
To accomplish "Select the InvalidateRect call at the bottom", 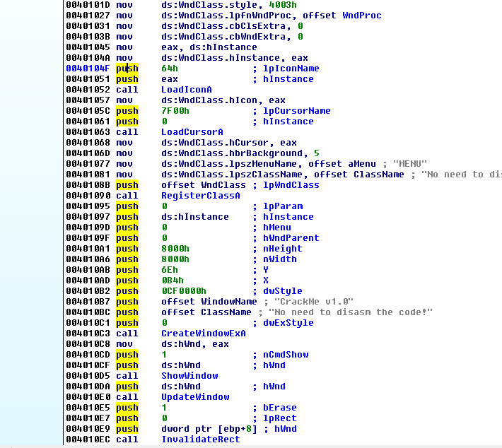I will pyautogui.click(x=200, y=440).
